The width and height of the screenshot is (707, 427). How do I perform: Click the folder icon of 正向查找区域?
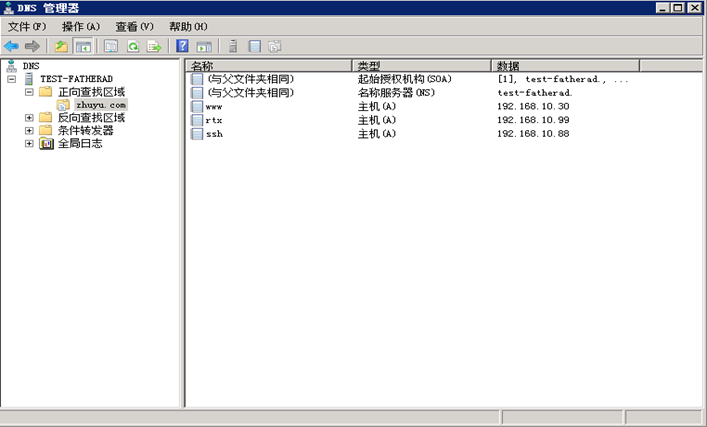coord(46,92)
